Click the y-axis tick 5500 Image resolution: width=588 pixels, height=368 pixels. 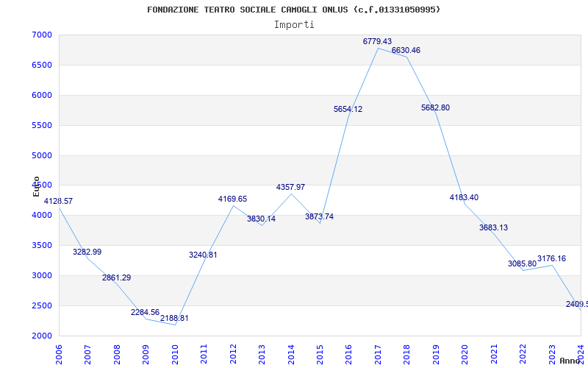coord(41,125)
